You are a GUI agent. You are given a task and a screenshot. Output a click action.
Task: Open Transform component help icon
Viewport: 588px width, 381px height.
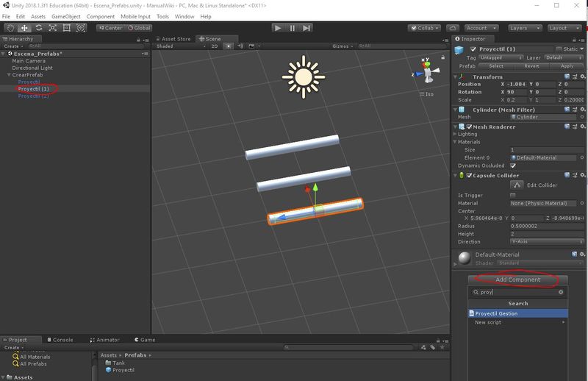[x=567, y=76]
